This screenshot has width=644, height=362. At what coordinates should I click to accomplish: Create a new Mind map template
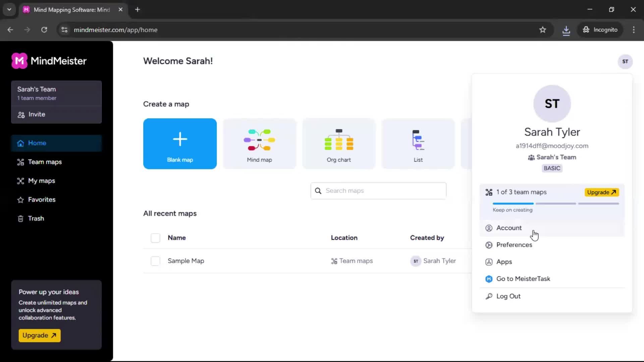click(x=259, y=144)
